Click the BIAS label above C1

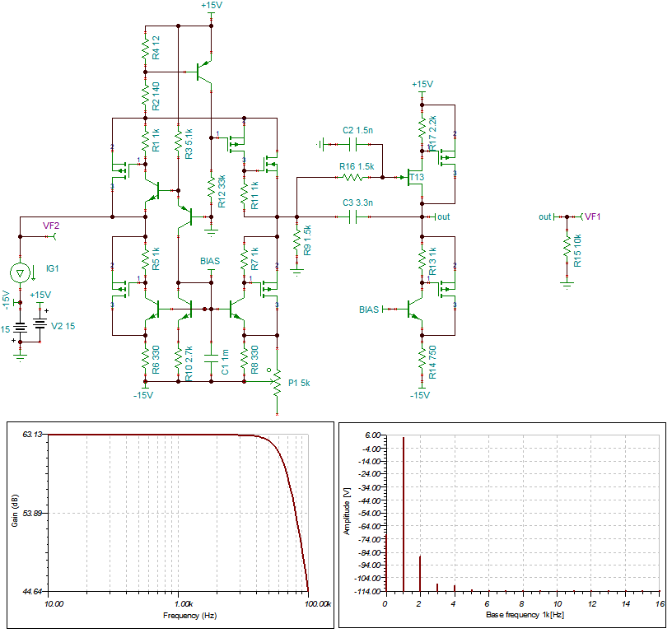(210, 261)
